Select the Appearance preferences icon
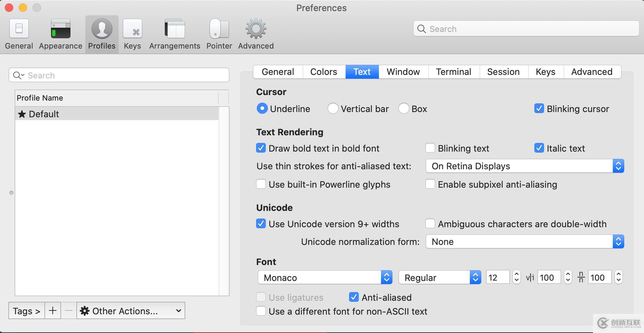The image size is (644, 333). 60,33
